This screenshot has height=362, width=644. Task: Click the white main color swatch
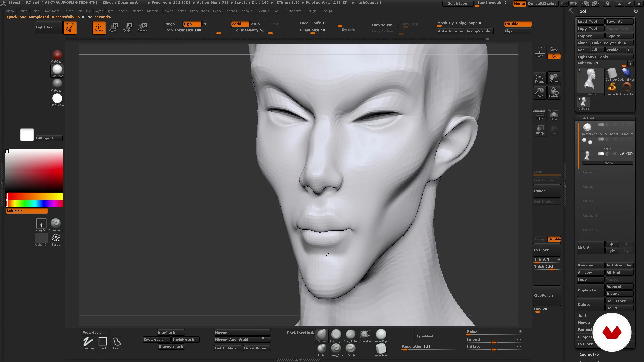27,135
